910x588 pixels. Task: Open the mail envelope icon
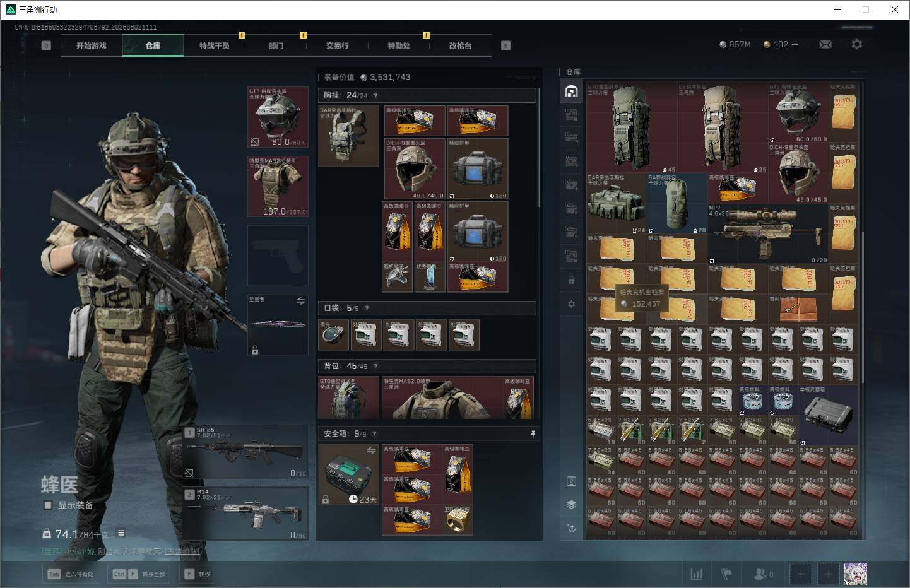click(825, 44)
